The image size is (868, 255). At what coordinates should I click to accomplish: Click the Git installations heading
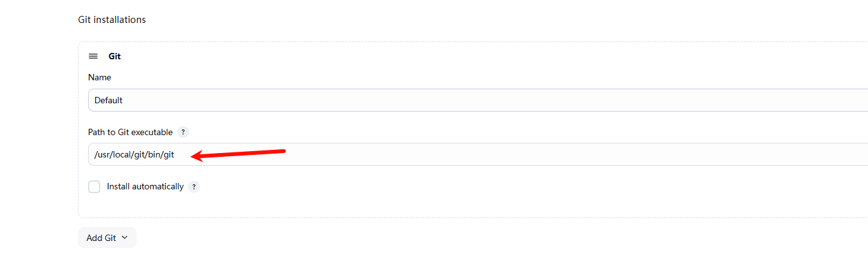click(112, 20)
